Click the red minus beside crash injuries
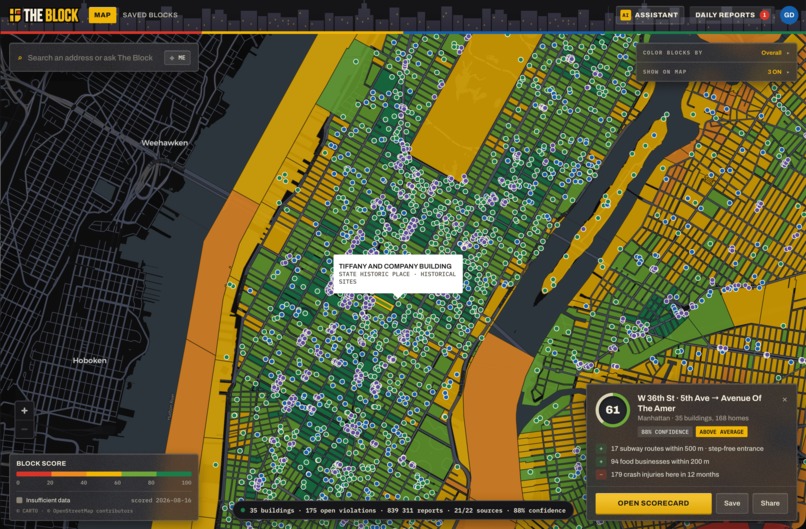This screenshot has height=529, width=806. [x=600, y=475]
